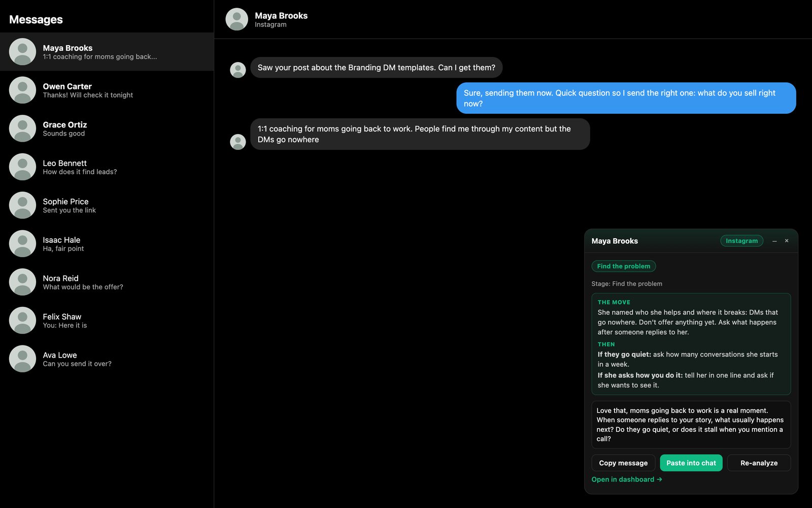Click Maya Brooks avatar in the chat header
812x508 pixels.
[x=236, y=19]
